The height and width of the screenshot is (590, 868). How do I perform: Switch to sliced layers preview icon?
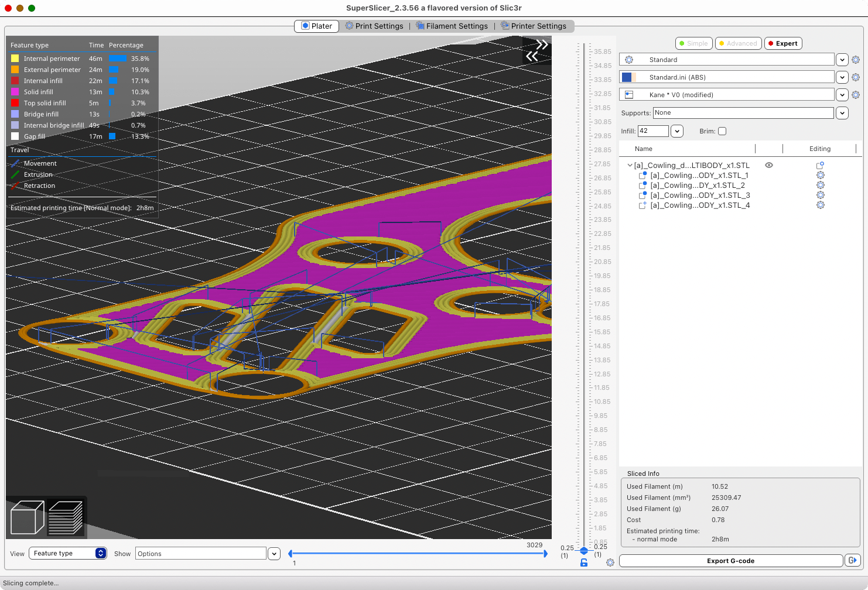[65, 517]
